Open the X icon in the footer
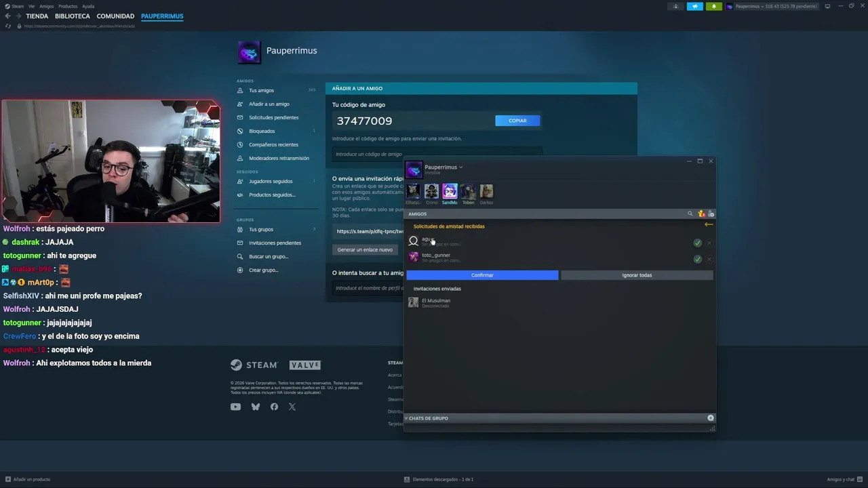Image resolution: width=868 pixels, height=488 pixels. (292, 407)
